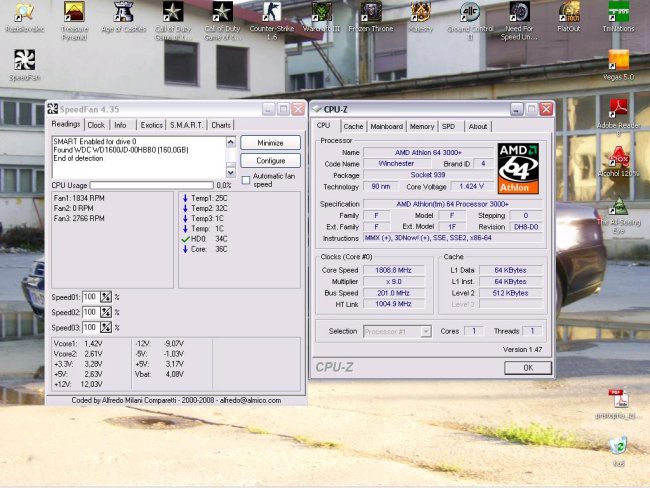Click the SpeedFan Minimize button

270,143
